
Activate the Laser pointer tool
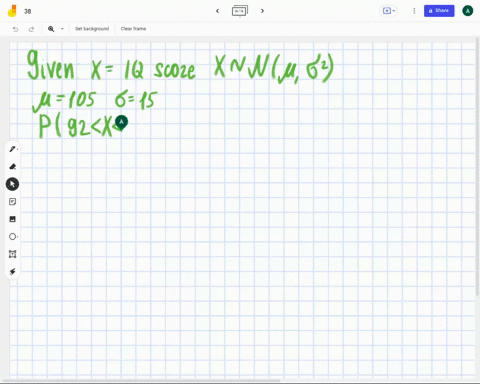pos(13,272)
